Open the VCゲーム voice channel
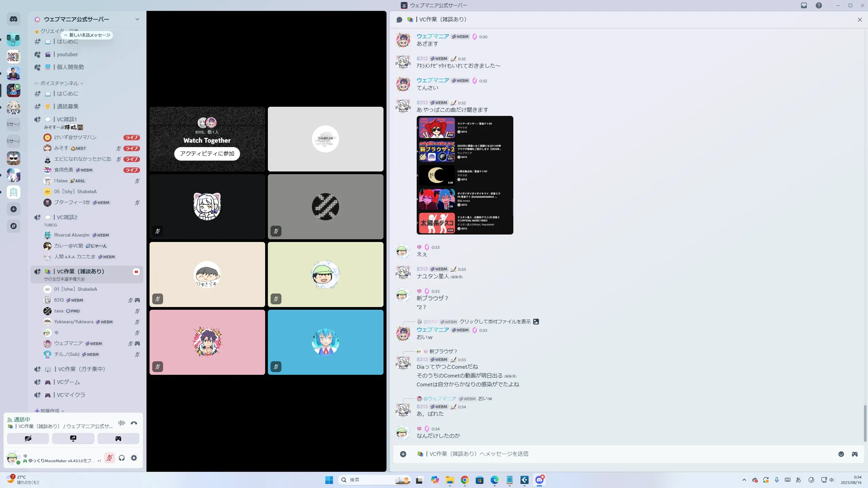868x488 pixels. (x=68, y=382)
